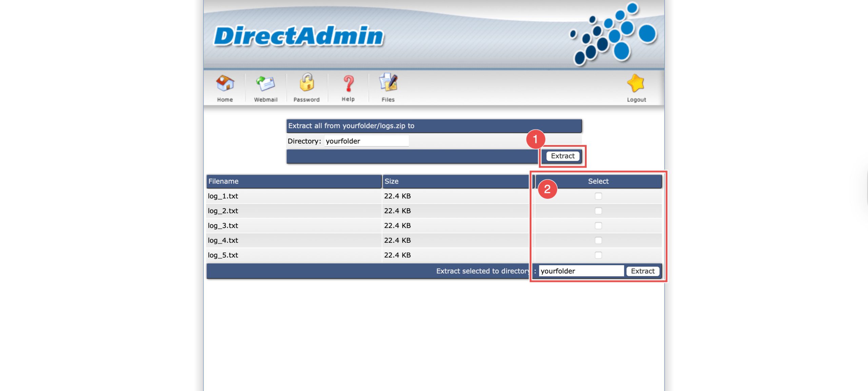Click the log_1.txt filename
This screenshot has width=868, height=391.
pyautogui.click(x=223, y=196)
